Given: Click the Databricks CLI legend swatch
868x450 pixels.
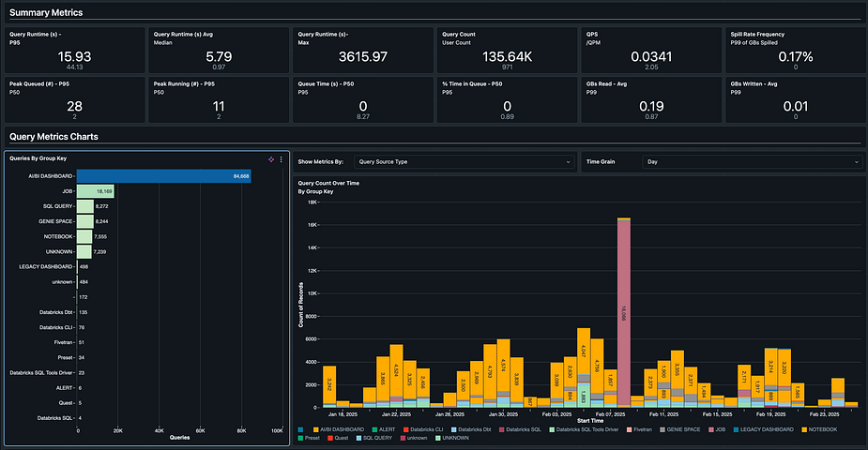Looking at the screenshot, I should tap(405, 429).
